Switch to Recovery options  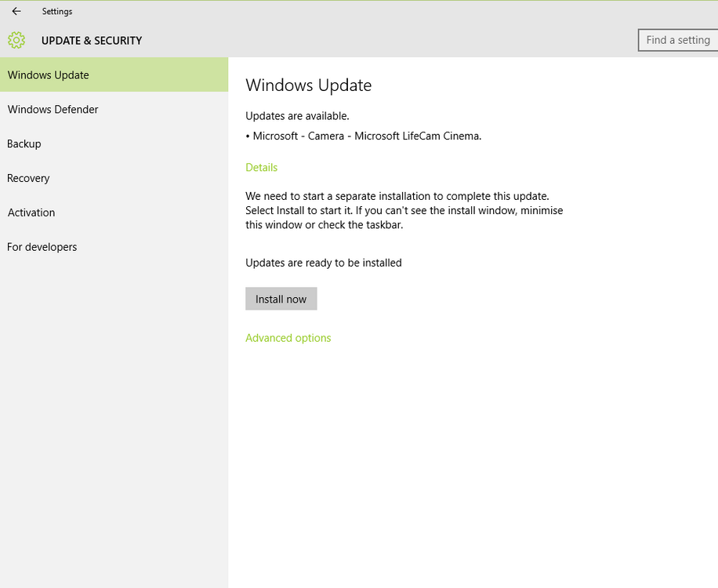pyautogui.click(x=114, y=178)
